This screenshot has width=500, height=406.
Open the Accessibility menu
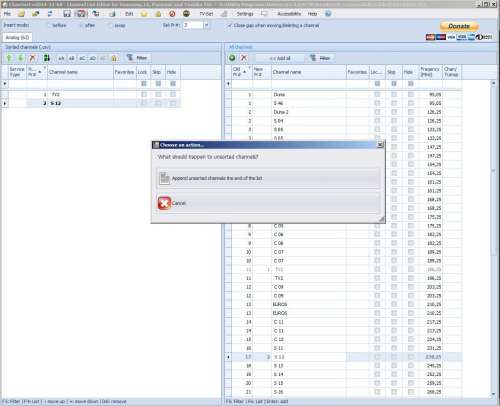coord(289,14)
